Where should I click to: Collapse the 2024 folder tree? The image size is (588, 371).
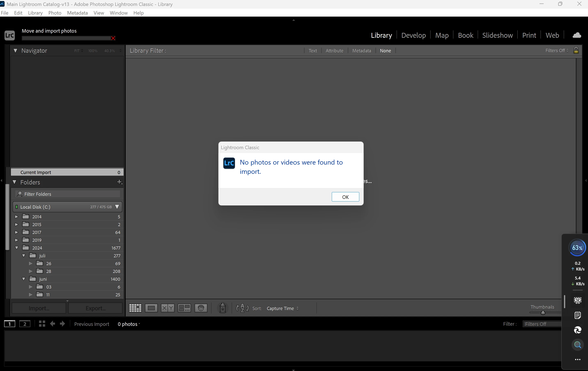[17, 248]
